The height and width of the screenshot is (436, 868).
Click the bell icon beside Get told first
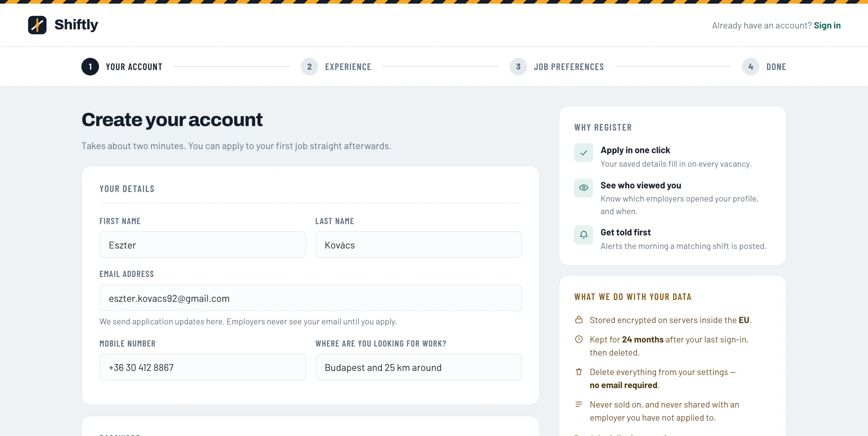coord(584,235)
